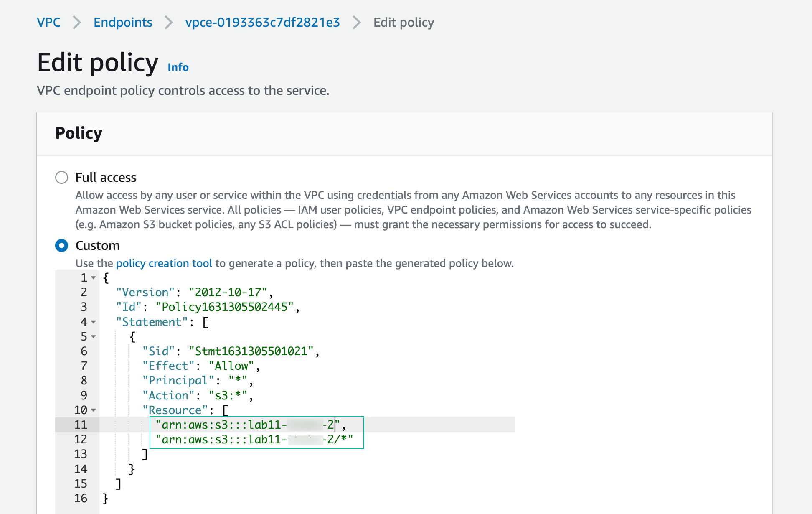
Task: Collapse the root JSON object on line 1
Action: click(x=93, y=278)
